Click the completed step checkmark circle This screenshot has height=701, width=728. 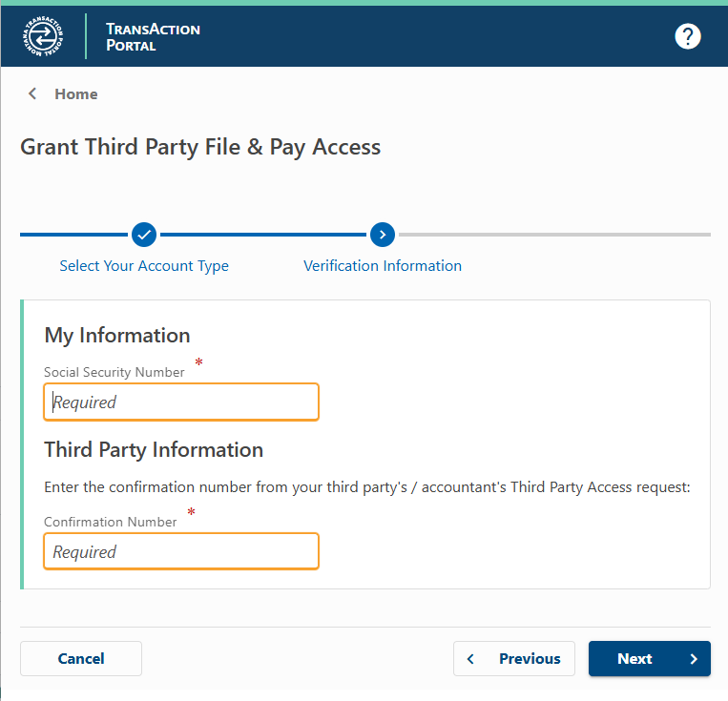pos(144,234)
